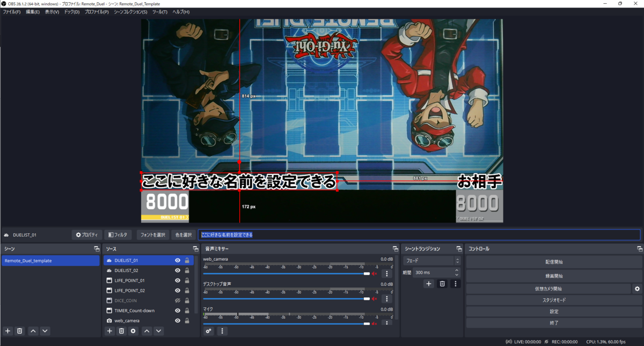Click 色を選択 button
644x346 pixels.
(183, 235)
